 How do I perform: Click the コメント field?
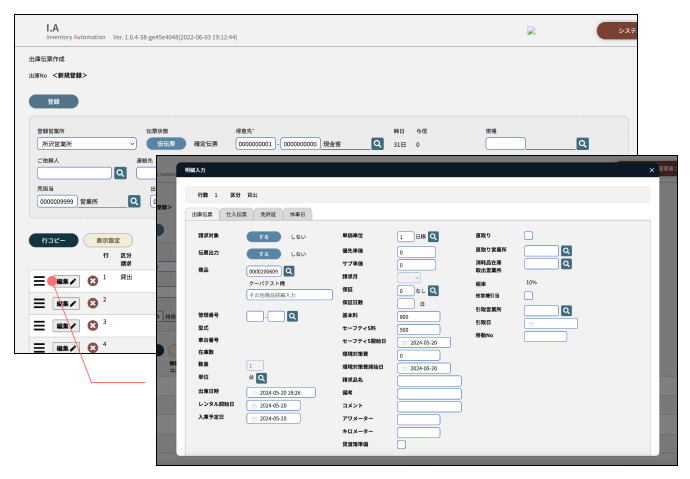click(x=429, y=406)
